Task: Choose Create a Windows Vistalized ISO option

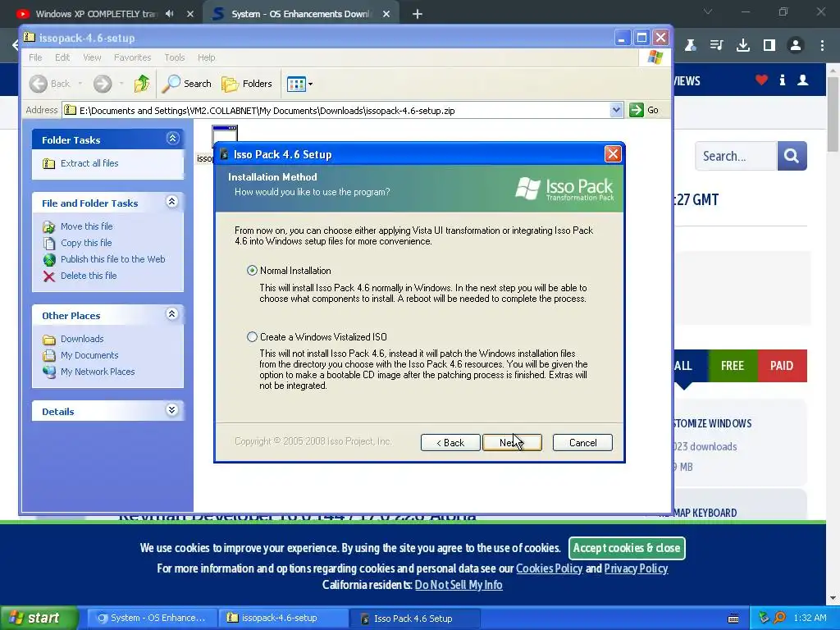Action: pyautogui.click(x=252, y=337)
